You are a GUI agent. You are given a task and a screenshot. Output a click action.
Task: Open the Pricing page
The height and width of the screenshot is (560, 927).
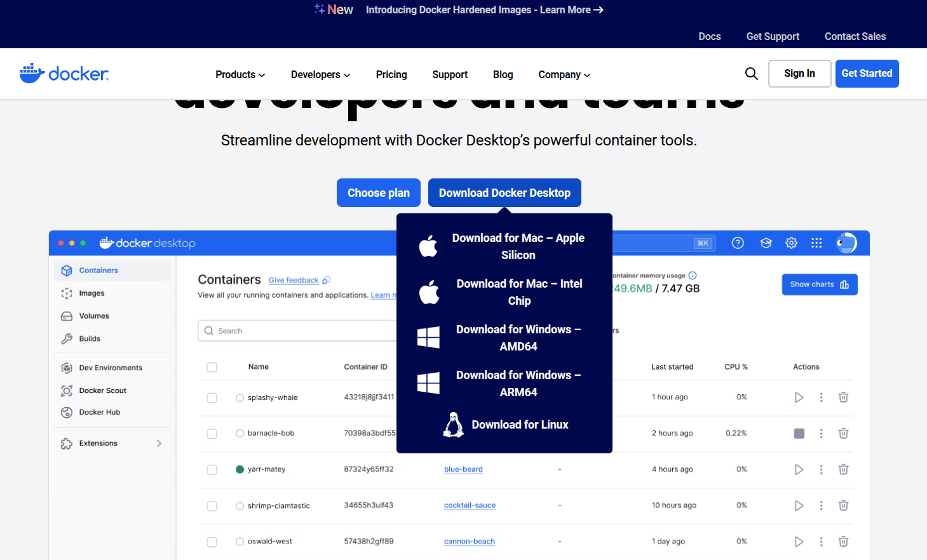[391, 75]
